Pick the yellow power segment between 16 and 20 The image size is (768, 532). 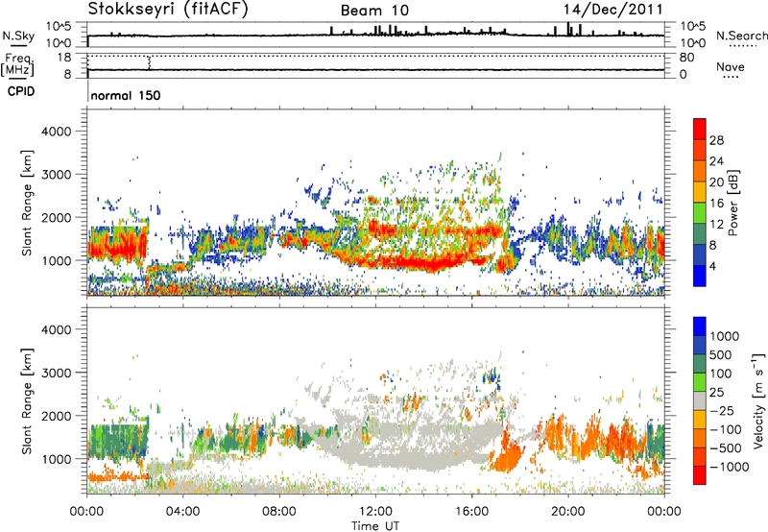click(700, 192)
